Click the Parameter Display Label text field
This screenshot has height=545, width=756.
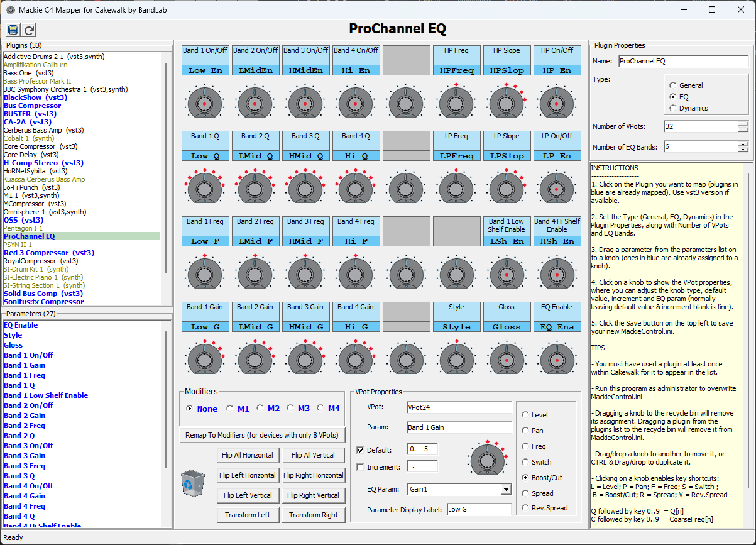(x=478, y=509)
